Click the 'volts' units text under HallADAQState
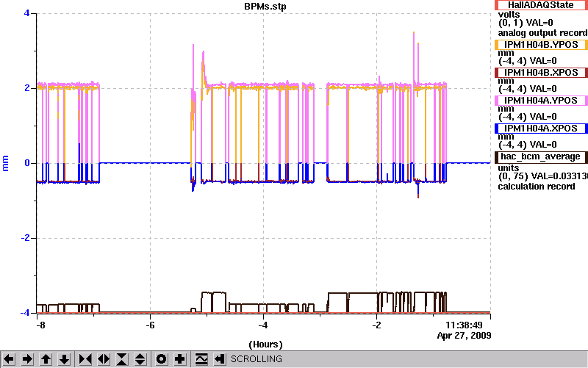 509,15
